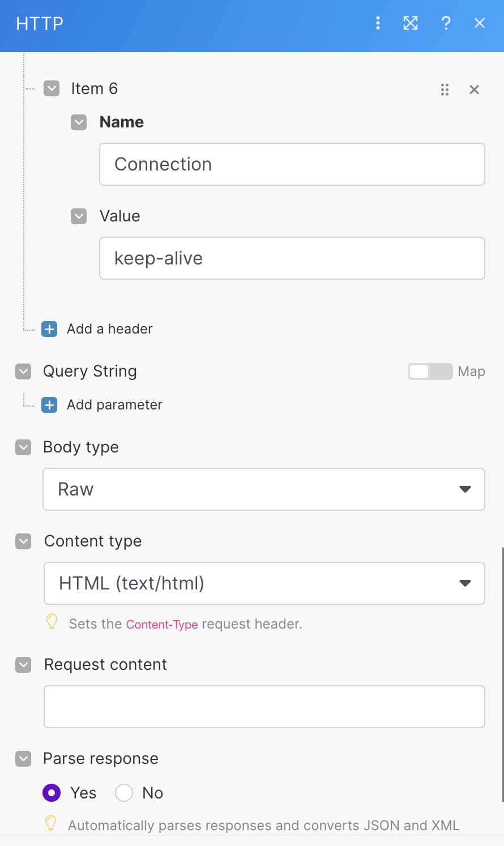Click the expand to fullscreen icon
This screenshot has width=504, height=846.
[411, 23]
